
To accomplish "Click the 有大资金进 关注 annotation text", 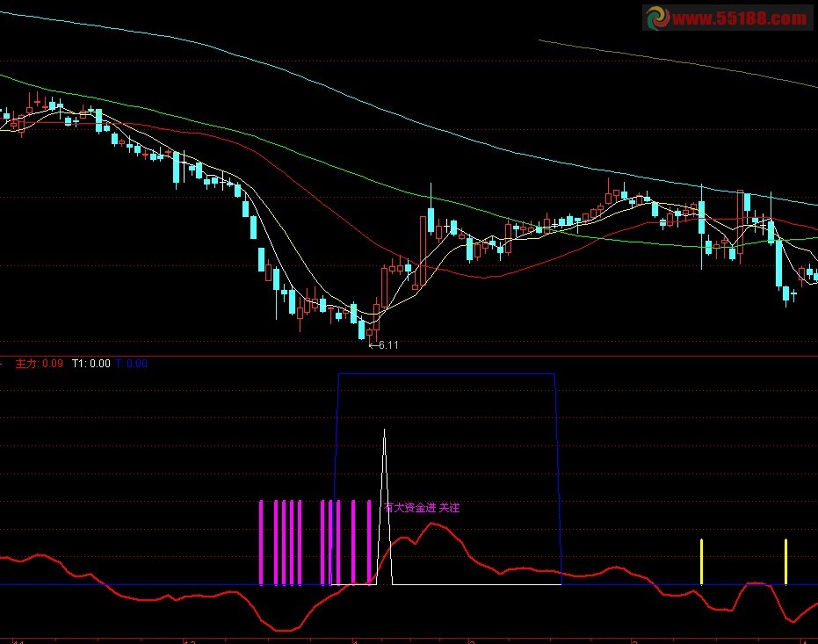I will click(422, 507).
